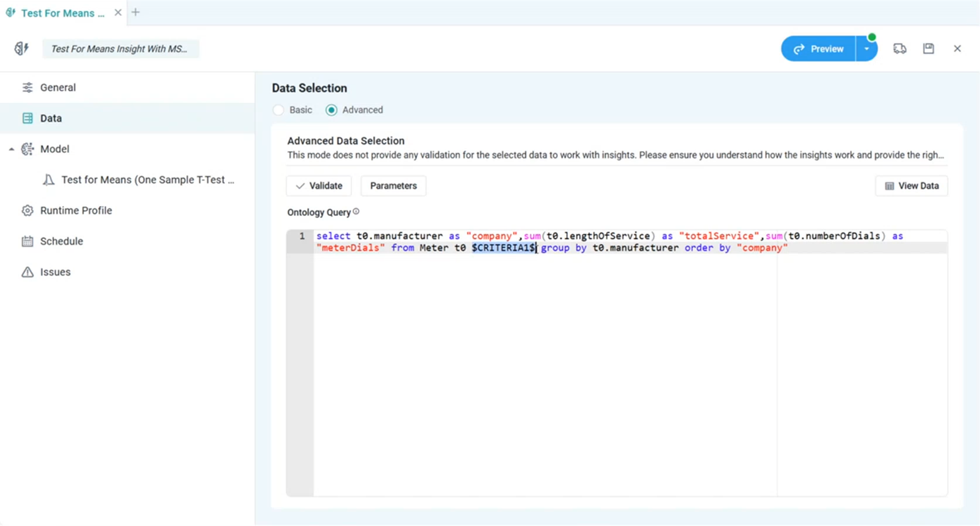This screenshot has height=526, width=980.
Task: Select the Advanced data selection mode
Action: (x=332, y=110)
